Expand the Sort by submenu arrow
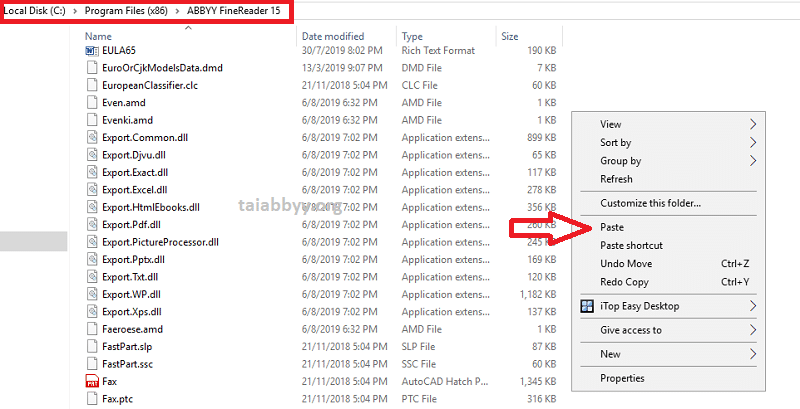Screen dimensions: 800x409 click(753, 142)
